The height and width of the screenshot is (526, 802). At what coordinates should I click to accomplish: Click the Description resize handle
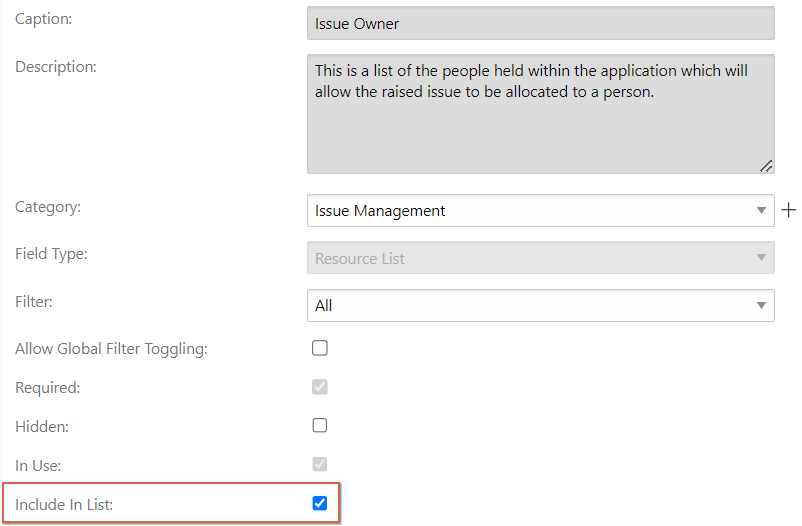pyautogui.click(x=766, y=166)
